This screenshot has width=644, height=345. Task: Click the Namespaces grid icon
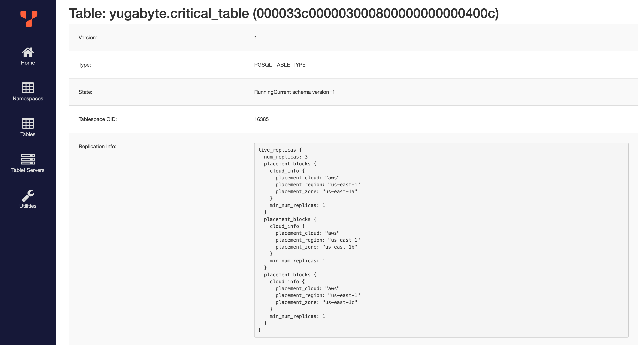[28, 88]
